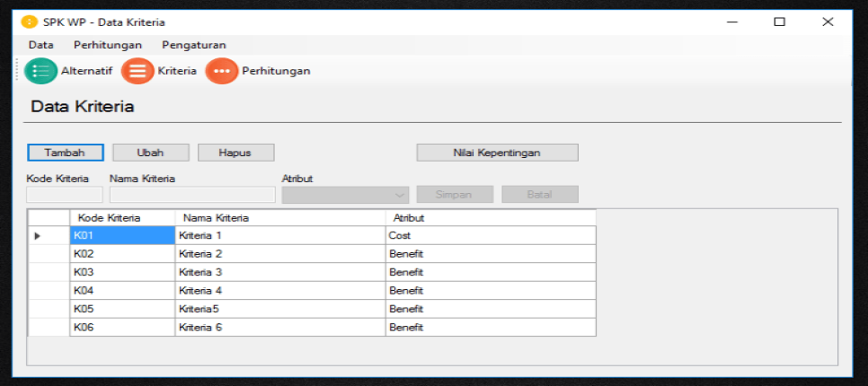868x386 pixels.
Task: Minimize the SPK WP window
Action: [732, 22]
